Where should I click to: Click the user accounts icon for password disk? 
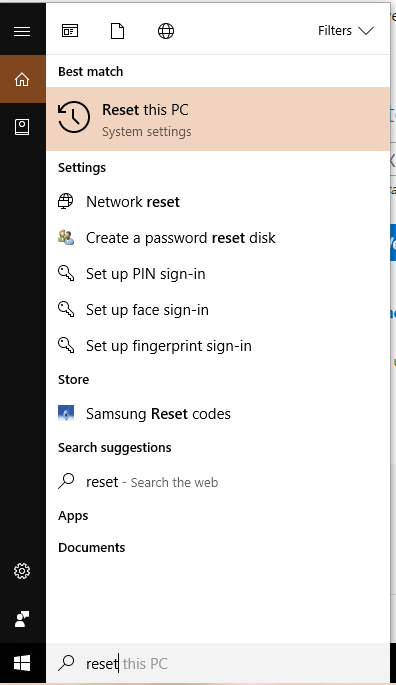pyautogui.click(x=66, y=237)
